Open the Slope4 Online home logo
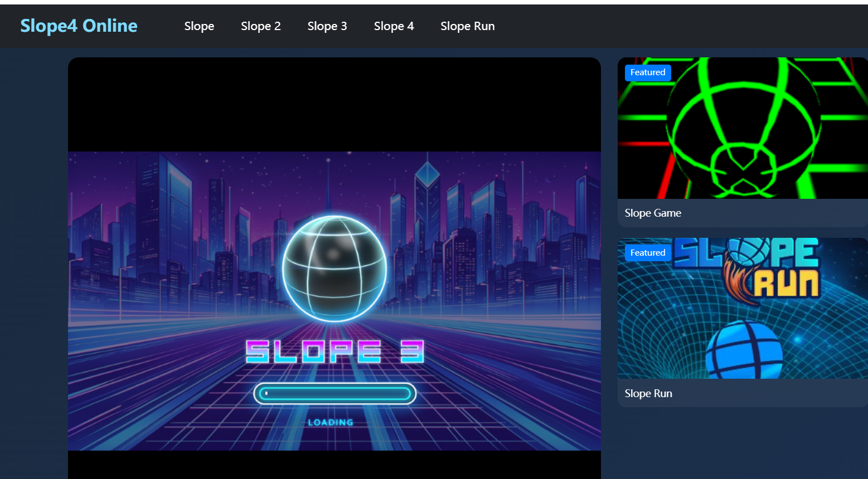This screenshot has height=479, width=868. tap(79, 26)
